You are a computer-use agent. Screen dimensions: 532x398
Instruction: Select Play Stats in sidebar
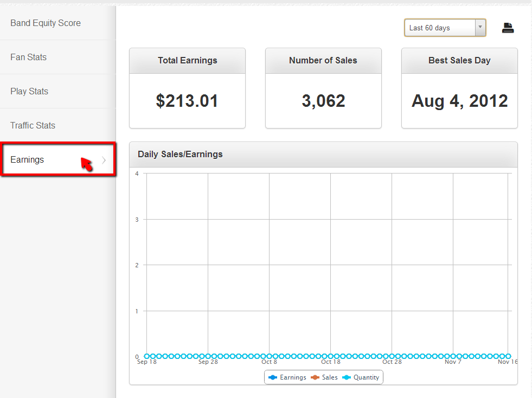(x=29, y=91)
